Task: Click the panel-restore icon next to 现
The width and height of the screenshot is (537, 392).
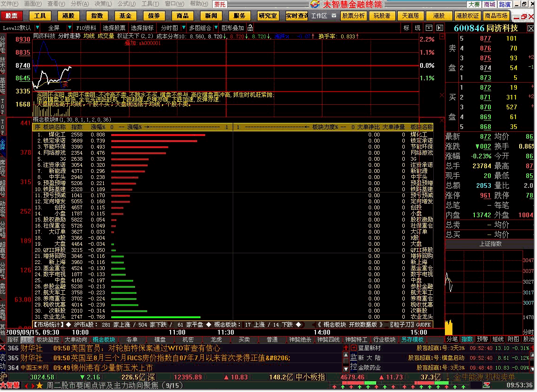Action: coord(429,28)
